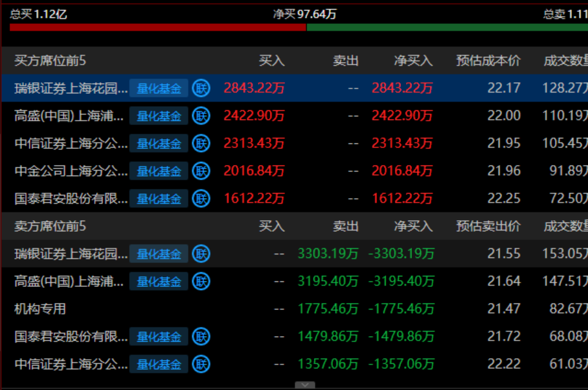Click the red total-buy bar segment
This screenshot has width=588, height=390.
pyautogui.click(x=158, y=28)
